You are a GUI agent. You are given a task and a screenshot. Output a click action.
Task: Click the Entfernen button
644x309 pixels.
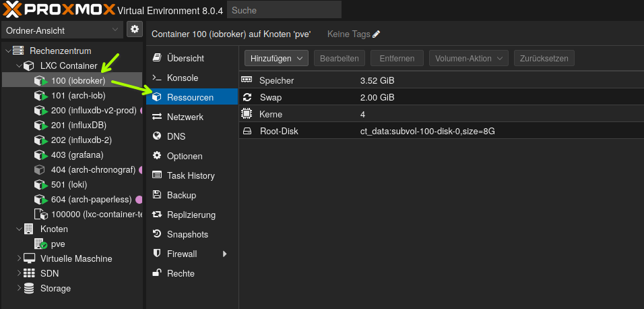[397, 59]
